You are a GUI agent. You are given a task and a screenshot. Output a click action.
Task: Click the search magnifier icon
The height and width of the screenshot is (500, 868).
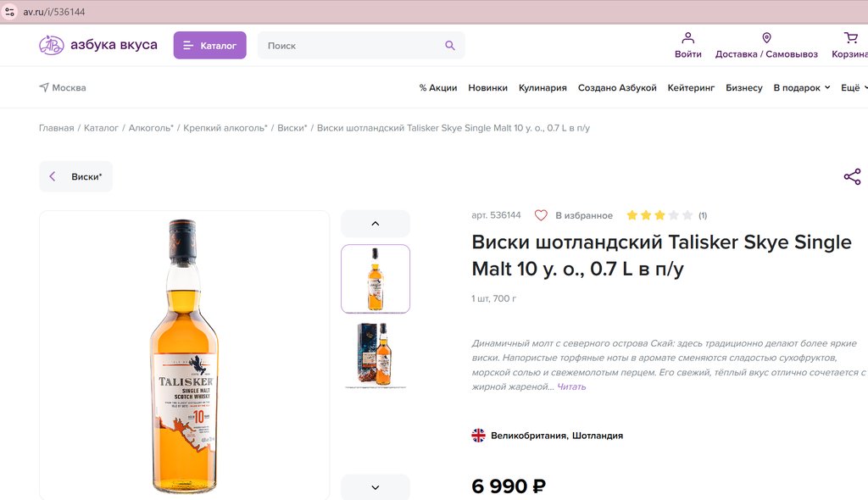coord(450,46)
